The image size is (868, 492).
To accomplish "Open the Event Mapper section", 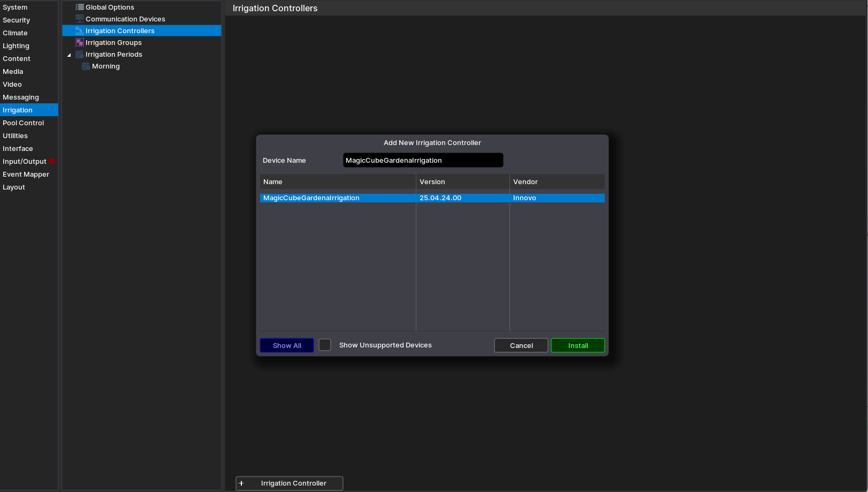I will click(29, 174).
